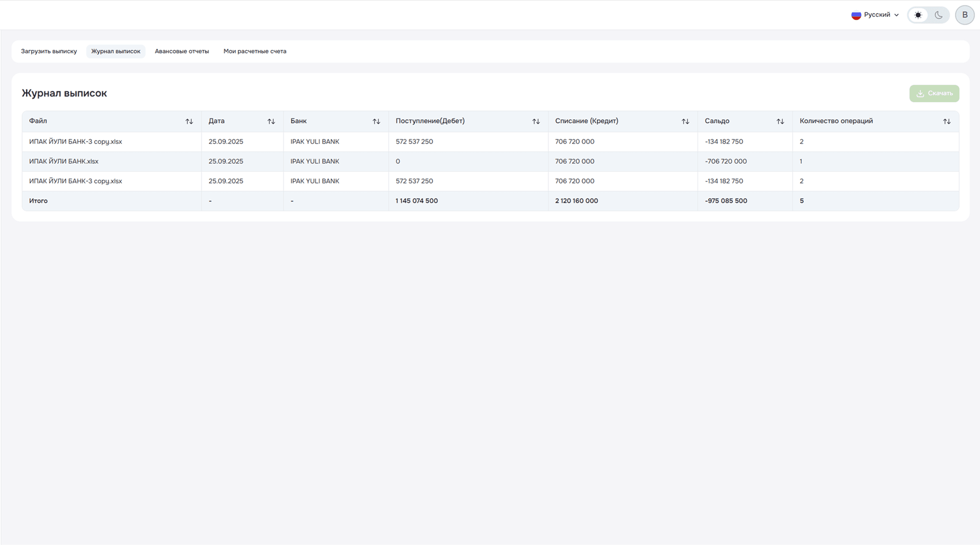Switch to Авансовые отчеты tab
This screenshot has height=545, width=980.
tap(182, 51)
